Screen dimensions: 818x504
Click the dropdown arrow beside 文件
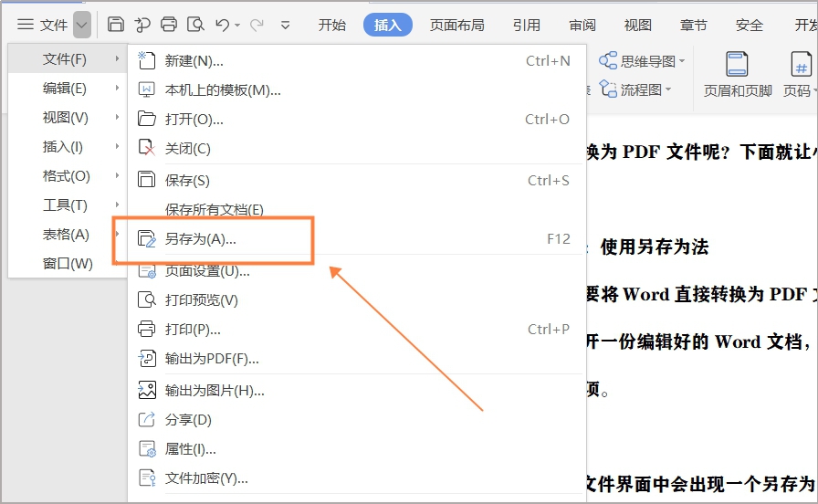pyautogui.click(x=82, y=25)
